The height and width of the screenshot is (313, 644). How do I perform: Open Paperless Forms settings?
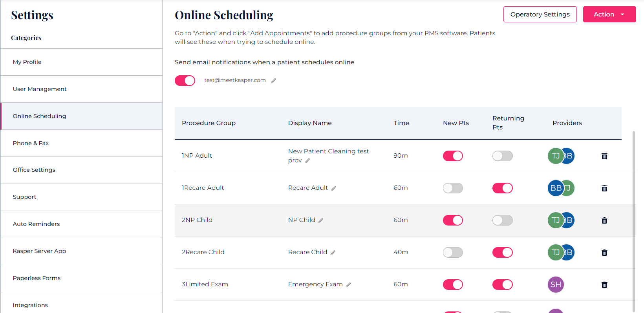(37, 278)
